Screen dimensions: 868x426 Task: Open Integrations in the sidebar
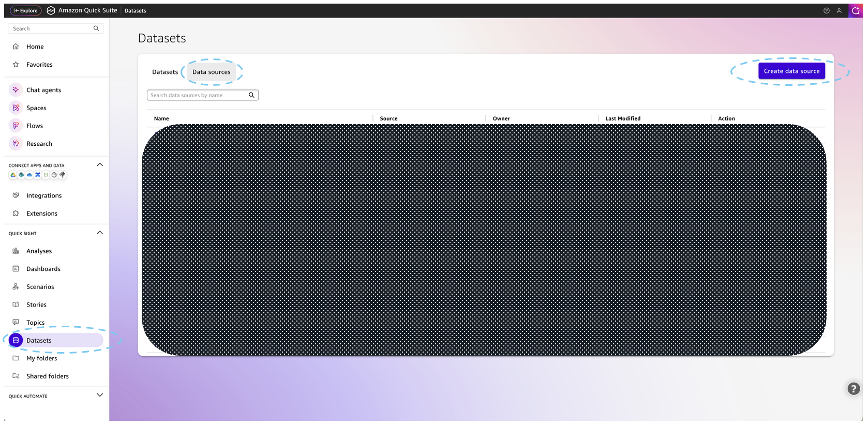44,196
